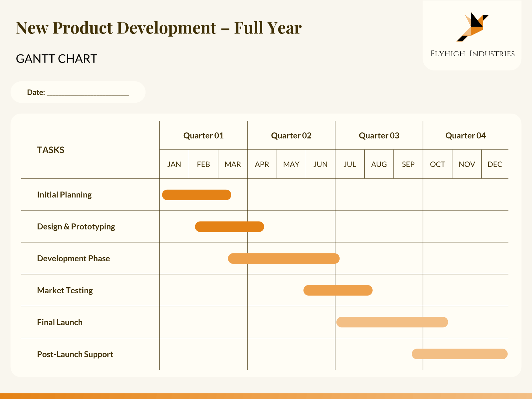Expand the Quarter 02 section
The width and height of the screenshot is (532, 399).
tap(291, 136)
